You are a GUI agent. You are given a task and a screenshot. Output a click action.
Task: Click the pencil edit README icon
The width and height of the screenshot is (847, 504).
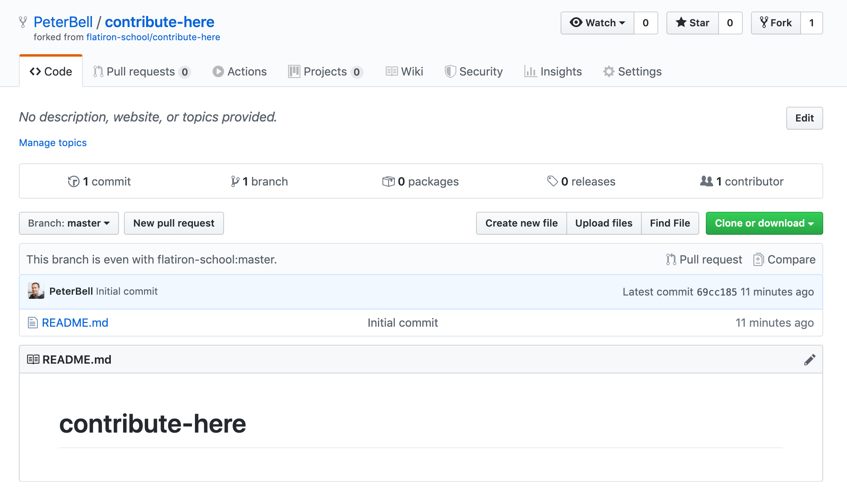tap(810, 360)
